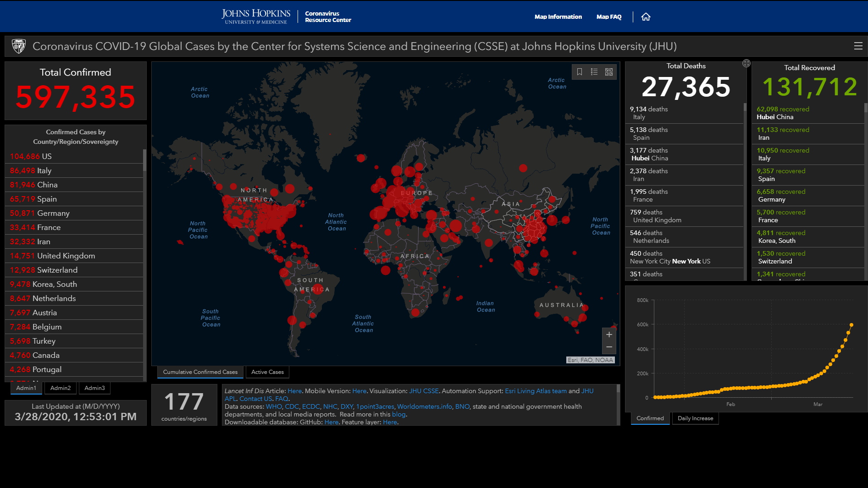The height and width of the screenshot is (488, 868).
Task: Show the Daily Increase chart tab
Action: [696, 418]
